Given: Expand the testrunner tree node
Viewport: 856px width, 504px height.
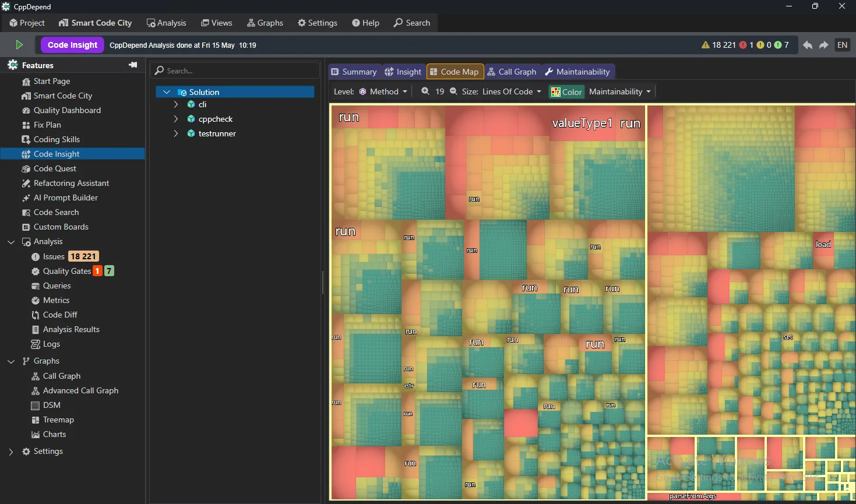Looking at the screenshot, I should 176,133.
